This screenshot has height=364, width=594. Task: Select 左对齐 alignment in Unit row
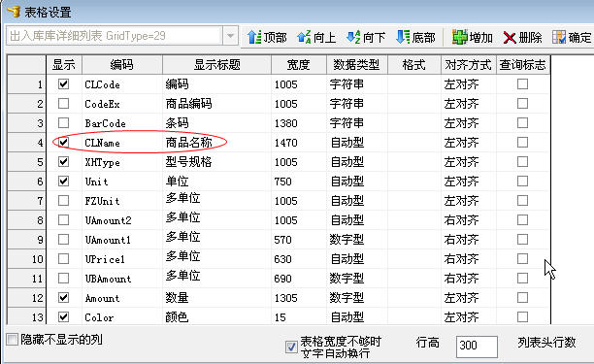pyautogui.click(x=469, y=182)
